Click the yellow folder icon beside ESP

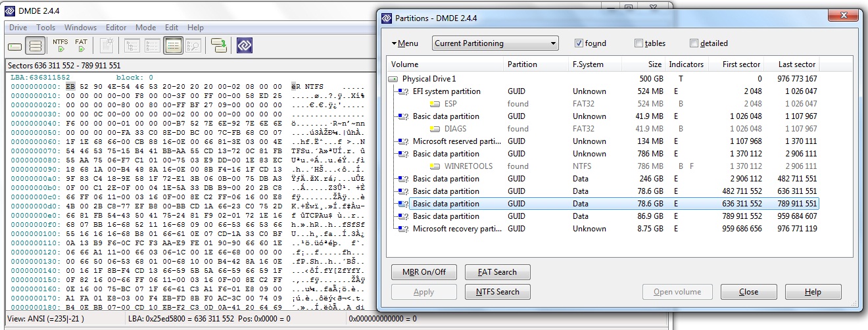[435, 104]
